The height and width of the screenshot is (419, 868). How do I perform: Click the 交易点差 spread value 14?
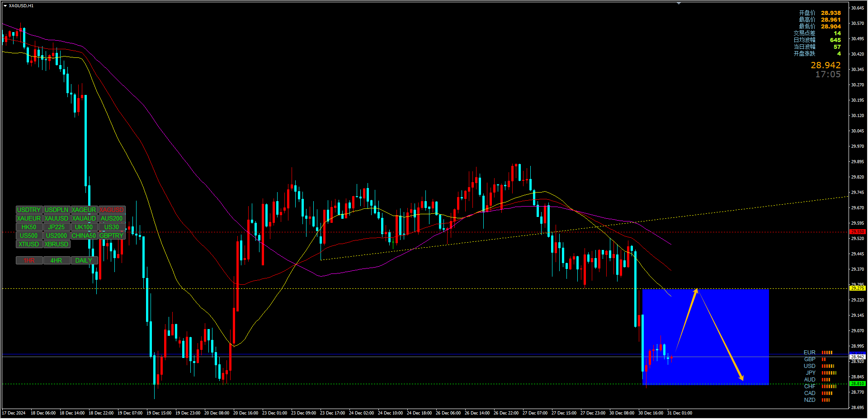pos(837,33)
